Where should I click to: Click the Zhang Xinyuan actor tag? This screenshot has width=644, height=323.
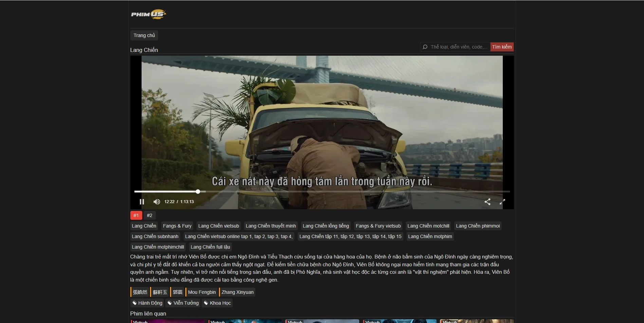[x=237, y=292]
